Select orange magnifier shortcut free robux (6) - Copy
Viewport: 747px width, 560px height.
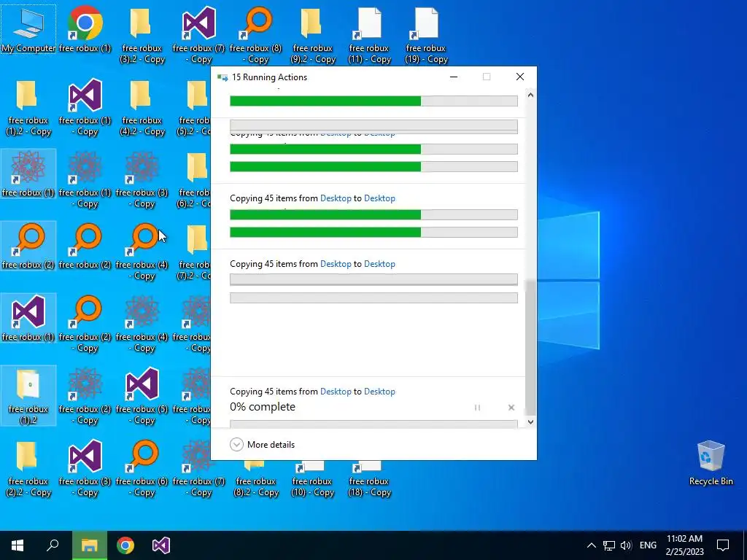pyautogui.click(x=142, y=469)
